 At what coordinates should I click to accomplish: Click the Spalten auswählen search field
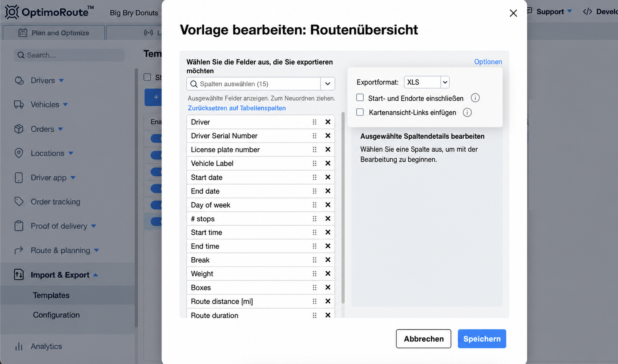(254, 84)
